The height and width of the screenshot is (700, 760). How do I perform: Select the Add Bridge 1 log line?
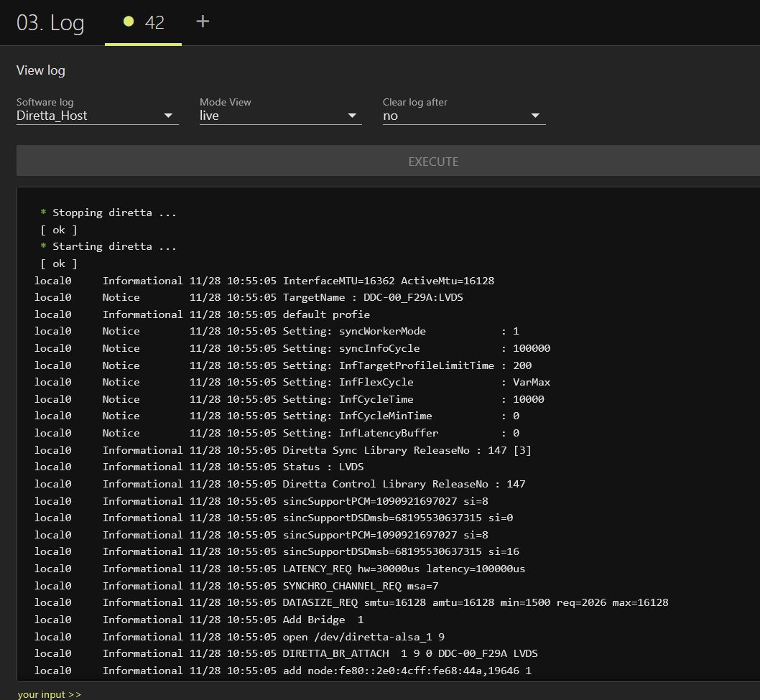click(x=199, y=620)
